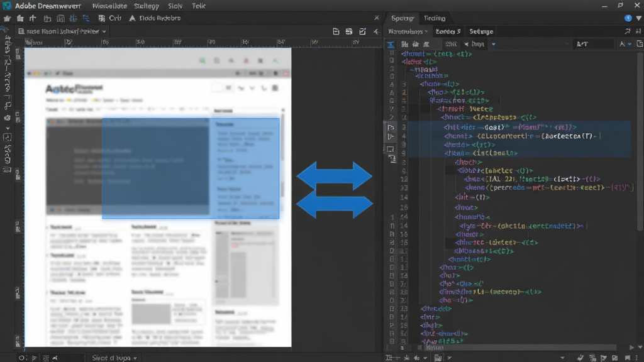The image size is (644, 362).
Task: Open the 'Telic' menu
Action: point(199,6)
